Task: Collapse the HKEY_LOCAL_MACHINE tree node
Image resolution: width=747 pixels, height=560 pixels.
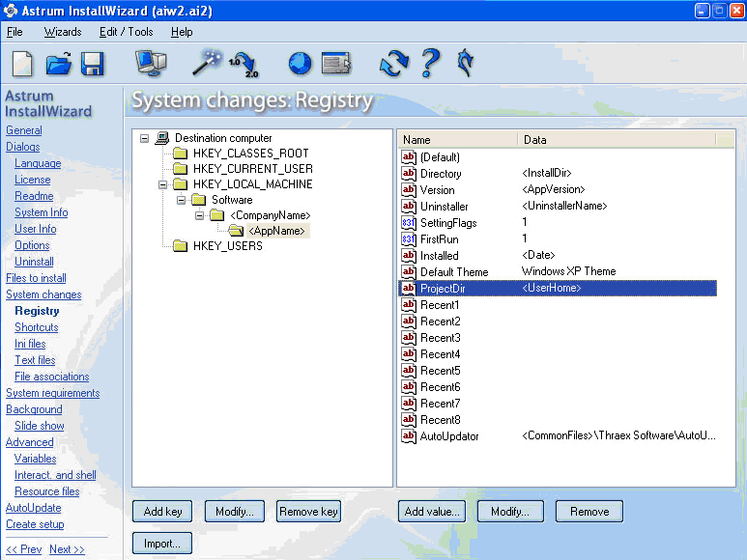Action: click(163, 184)
